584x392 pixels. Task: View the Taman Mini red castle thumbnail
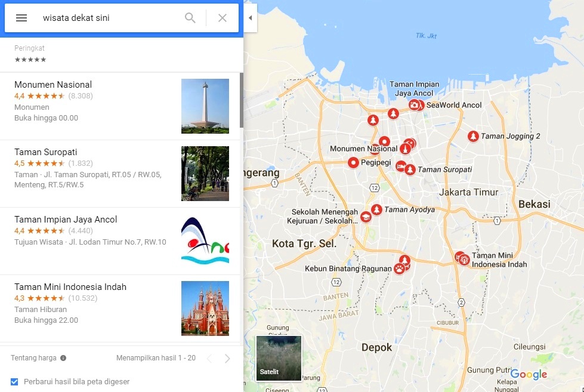tap(205, 308)
